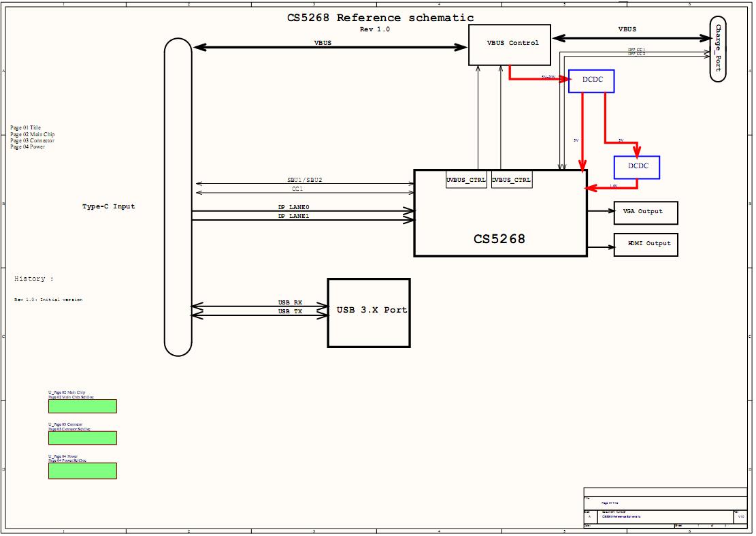756x536 pixels.
Task: Click 'Page 04 Power' in the page list
Action: coord(27,146)
